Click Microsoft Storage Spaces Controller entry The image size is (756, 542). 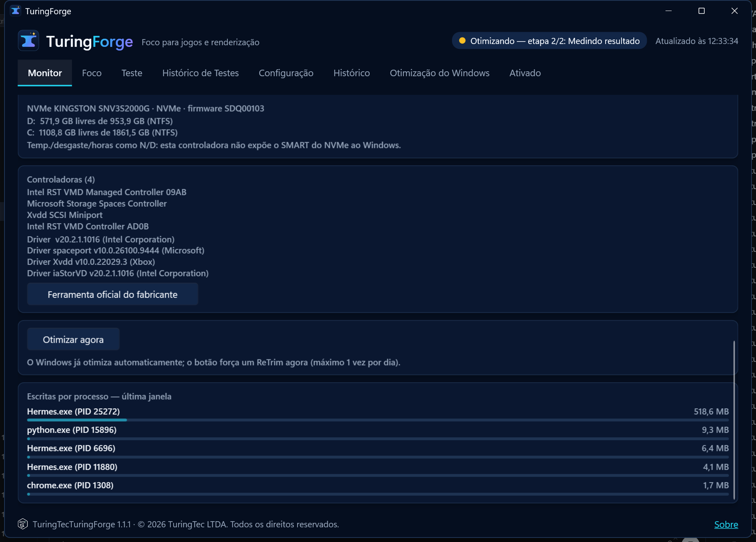[97, 203]
